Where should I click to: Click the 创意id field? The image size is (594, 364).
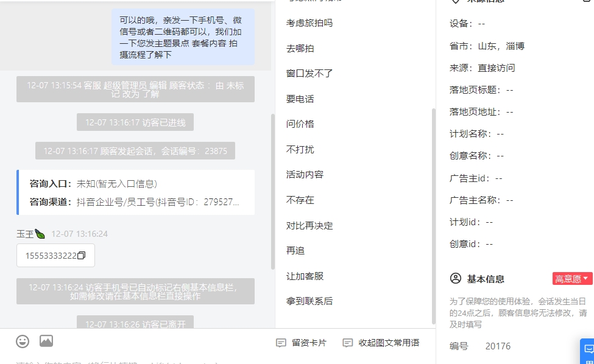coord(471,244)
